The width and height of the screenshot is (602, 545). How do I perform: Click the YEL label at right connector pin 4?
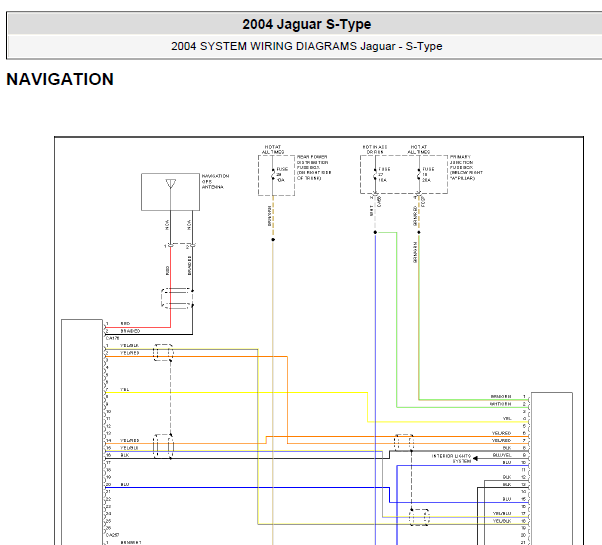507,418
